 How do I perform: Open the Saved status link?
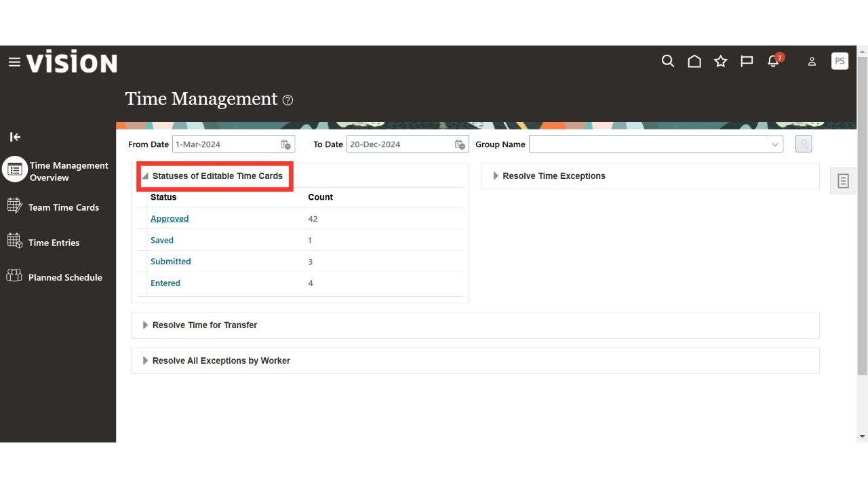[162, 240]
